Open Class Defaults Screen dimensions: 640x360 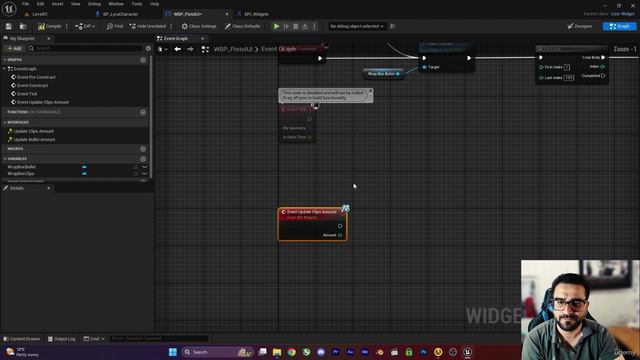[242, 26]
